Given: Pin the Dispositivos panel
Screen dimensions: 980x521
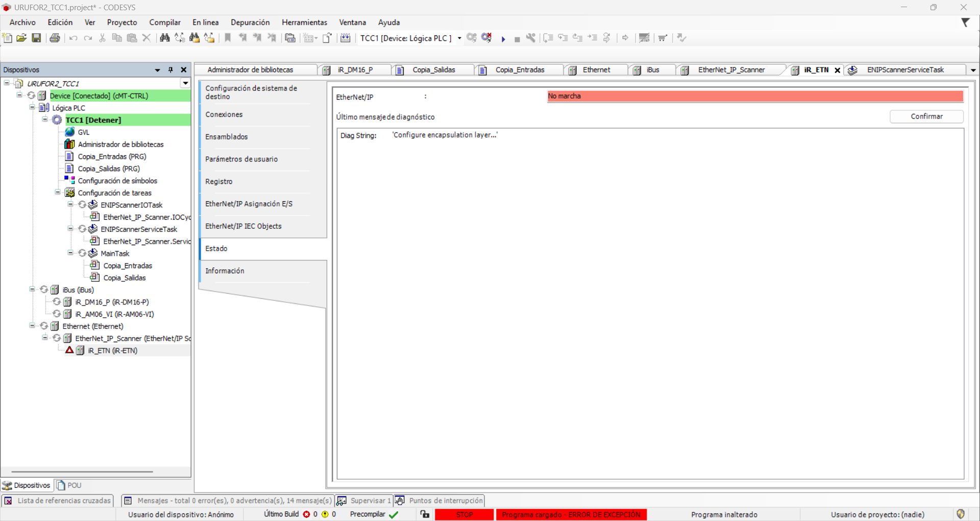Looking at the screenshot, I should click(x=170, y=70).
